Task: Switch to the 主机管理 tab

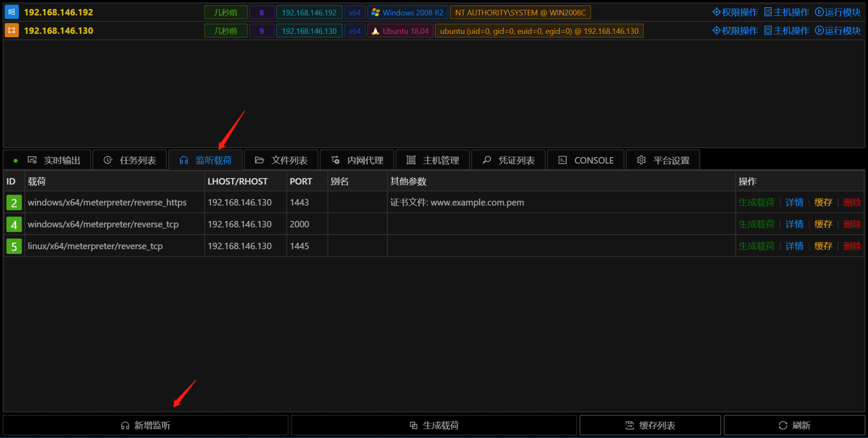Action: tap(433, 160)
